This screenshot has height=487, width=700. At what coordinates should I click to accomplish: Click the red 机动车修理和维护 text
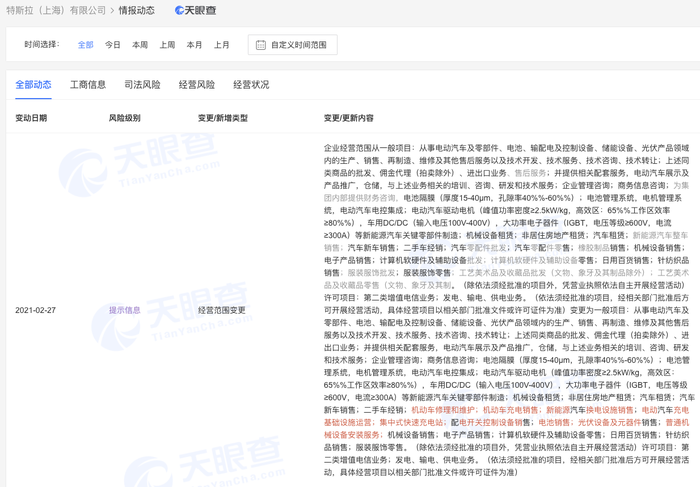pos(443,410)
